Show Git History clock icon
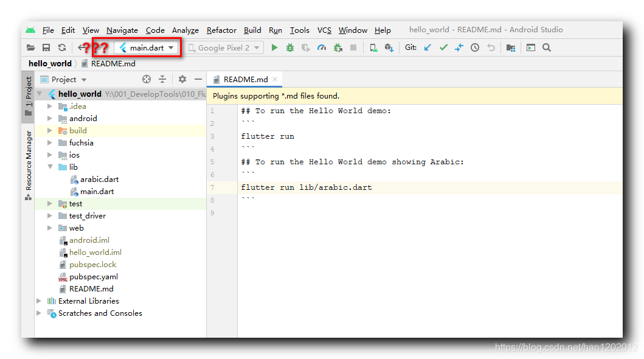This screenshot has width=644, height=359. pos(475,47)
